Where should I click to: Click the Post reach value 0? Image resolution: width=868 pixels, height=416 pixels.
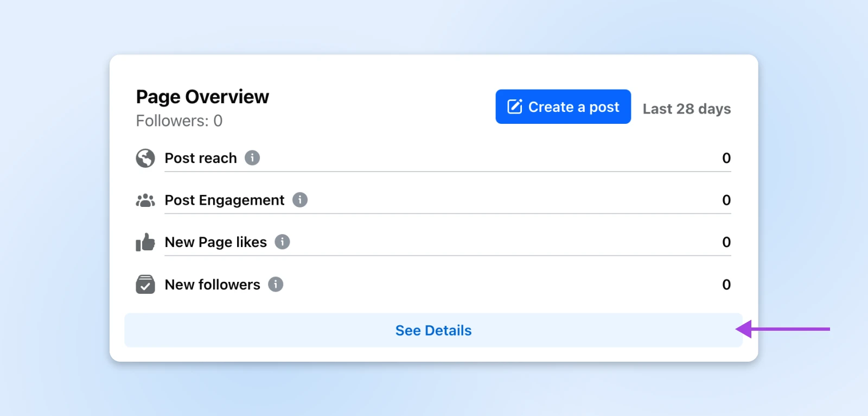pos(726,158)
